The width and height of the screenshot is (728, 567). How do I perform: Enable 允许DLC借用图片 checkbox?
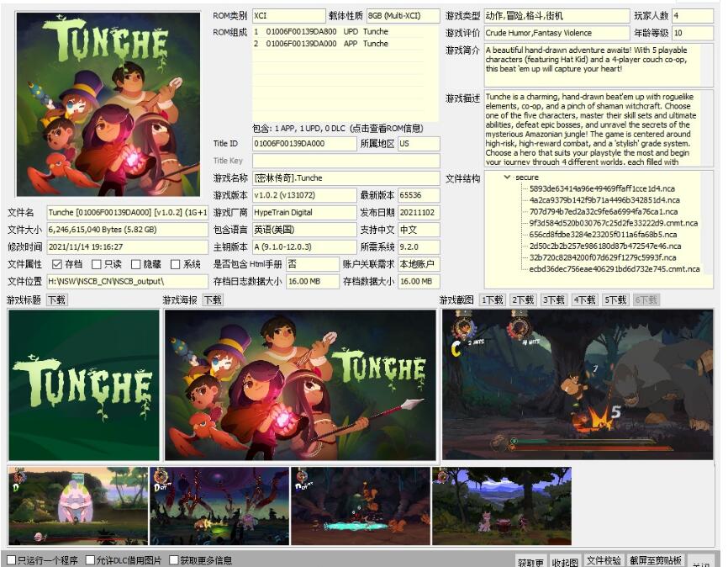click(91, 560)
